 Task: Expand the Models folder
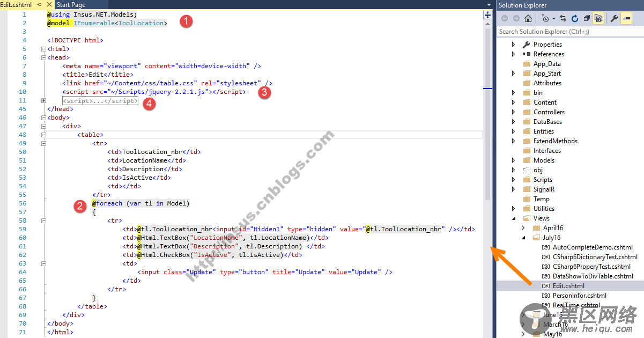513,160
